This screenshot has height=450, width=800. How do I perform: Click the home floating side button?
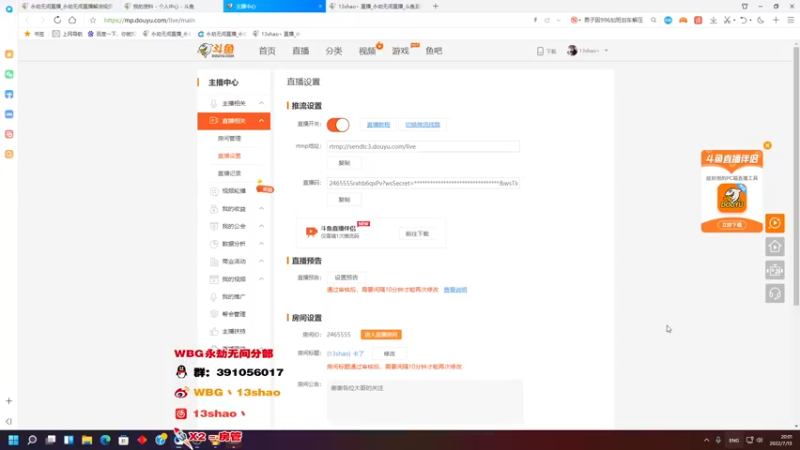click(775, 246)
